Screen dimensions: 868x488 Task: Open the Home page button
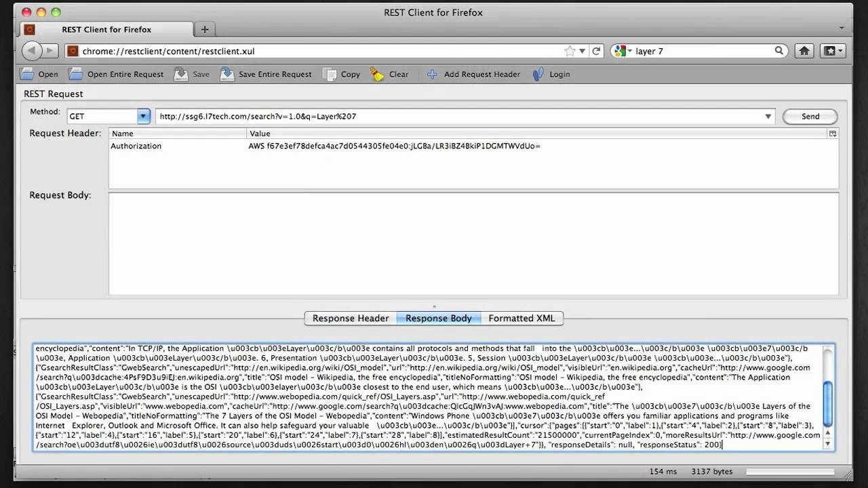click(x=804, y=51)
